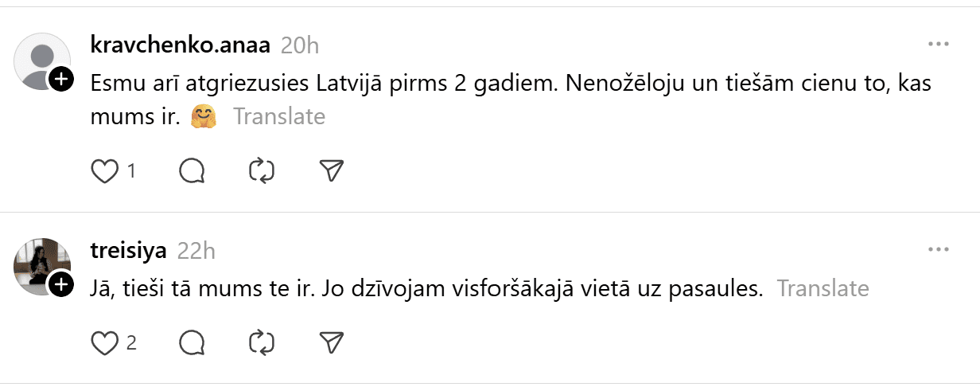Open the 22h timestamp on treisiya's comment
The width and height of the screenshot is (980, 387).
tap(196, 251)
